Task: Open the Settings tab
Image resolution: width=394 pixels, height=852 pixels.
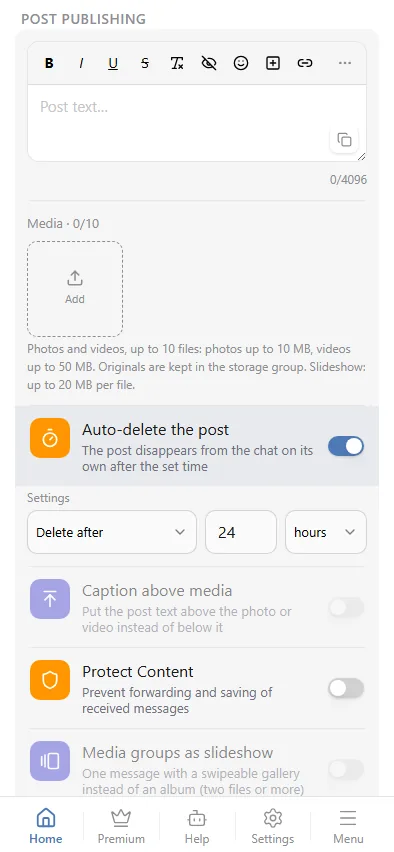Action: [272, 826]
